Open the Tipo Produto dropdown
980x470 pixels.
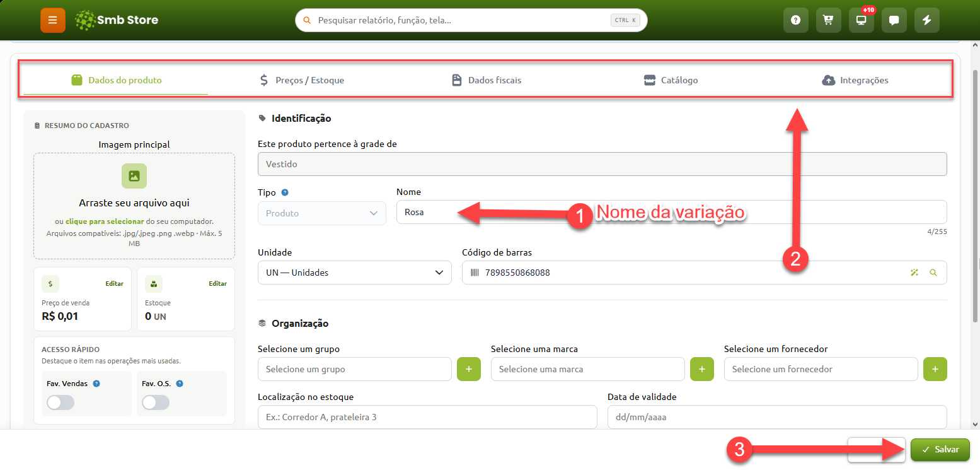click(322, 213)
